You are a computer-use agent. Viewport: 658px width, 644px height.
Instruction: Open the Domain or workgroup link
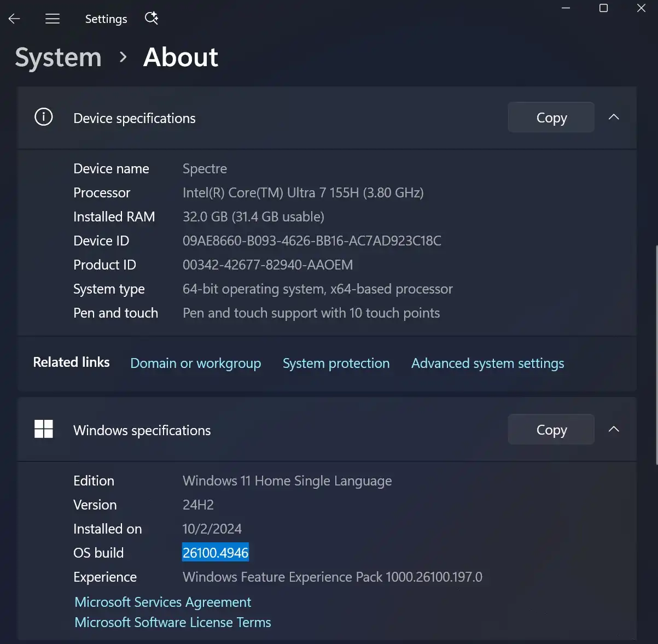click(x=195, y=364)
